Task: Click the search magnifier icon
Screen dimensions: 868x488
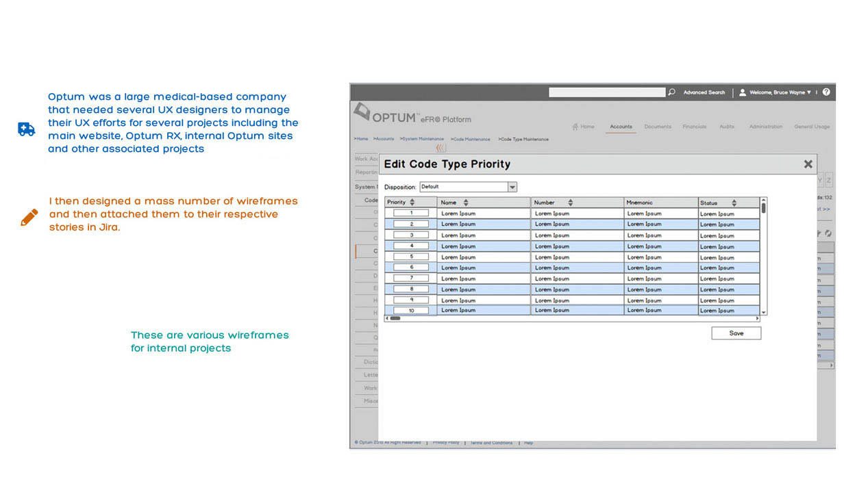Action: pos(671,92)
